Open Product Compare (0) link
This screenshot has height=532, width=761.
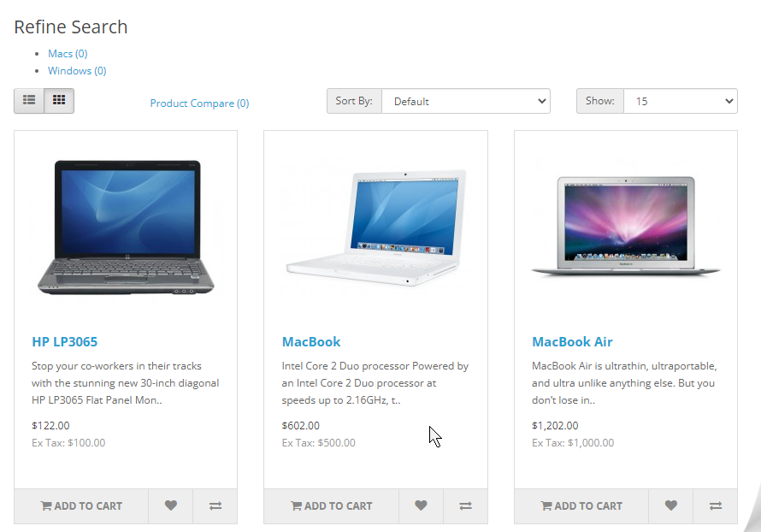(x=199, y=103)
